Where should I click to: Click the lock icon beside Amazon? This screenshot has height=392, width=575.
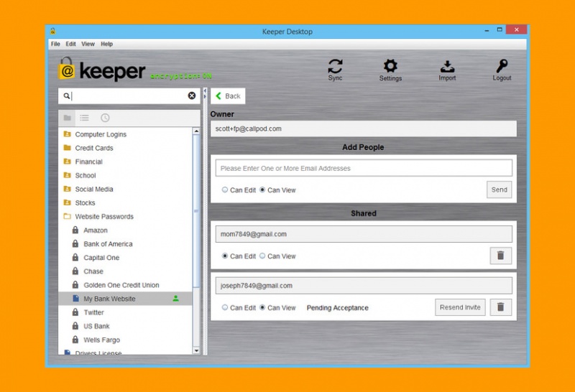75,230
